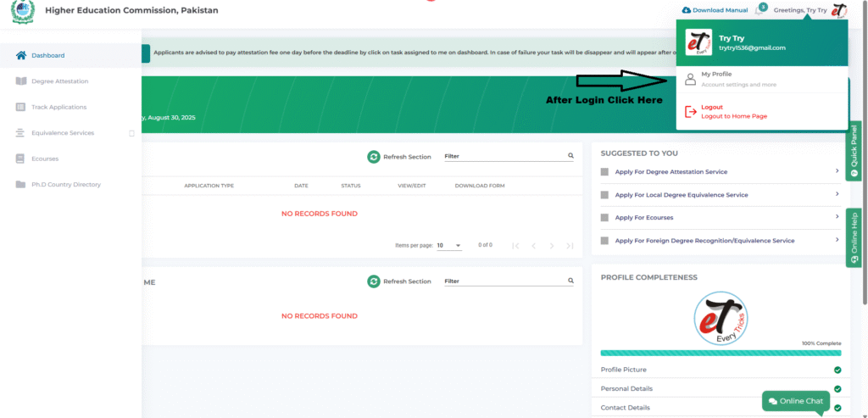
Task: Open the Items per page dropdown
Action: [449, 245]
